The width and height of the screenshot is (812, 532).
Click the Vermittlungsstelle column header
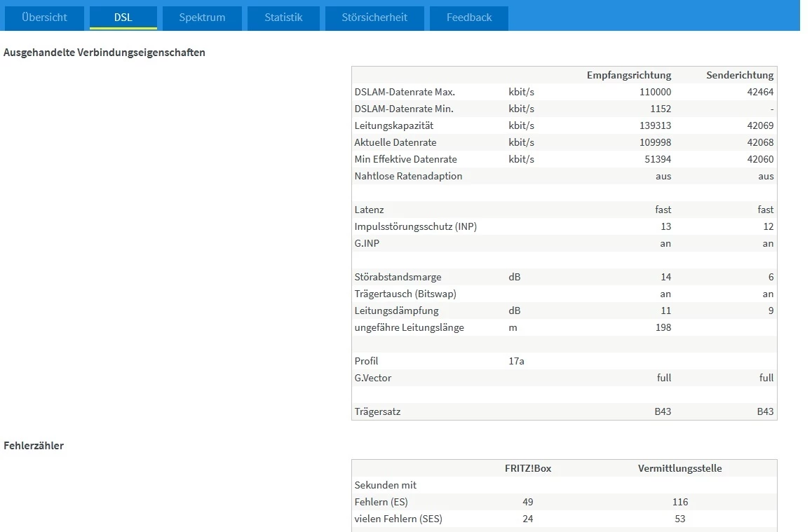pos(679,468)
